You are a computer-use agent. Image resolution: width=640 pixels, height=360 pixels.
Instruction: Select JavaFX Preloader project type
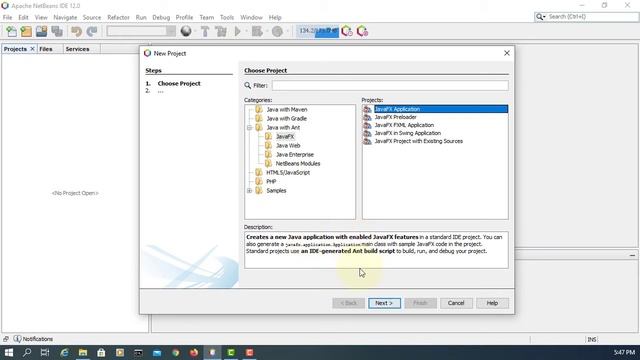[396, 117]
